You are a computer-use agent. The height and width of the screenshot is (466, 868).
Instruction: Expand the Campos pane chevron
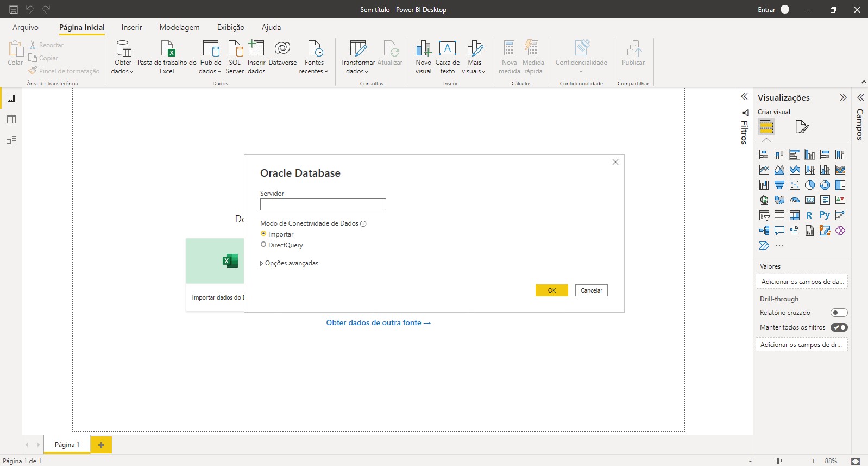pyautogui.click(x=860, y=97)
